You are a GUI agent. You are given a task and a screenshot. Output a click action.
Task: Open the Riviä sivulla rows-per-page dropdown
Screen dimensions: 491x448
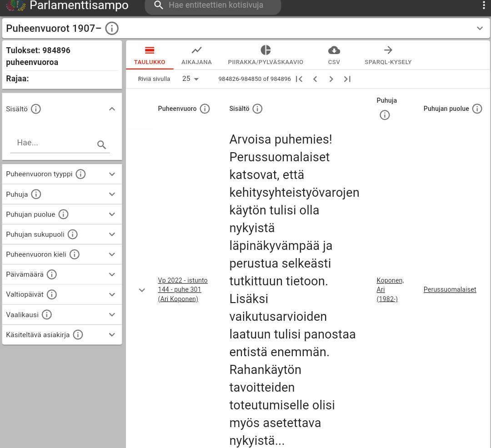coord(191,79)
